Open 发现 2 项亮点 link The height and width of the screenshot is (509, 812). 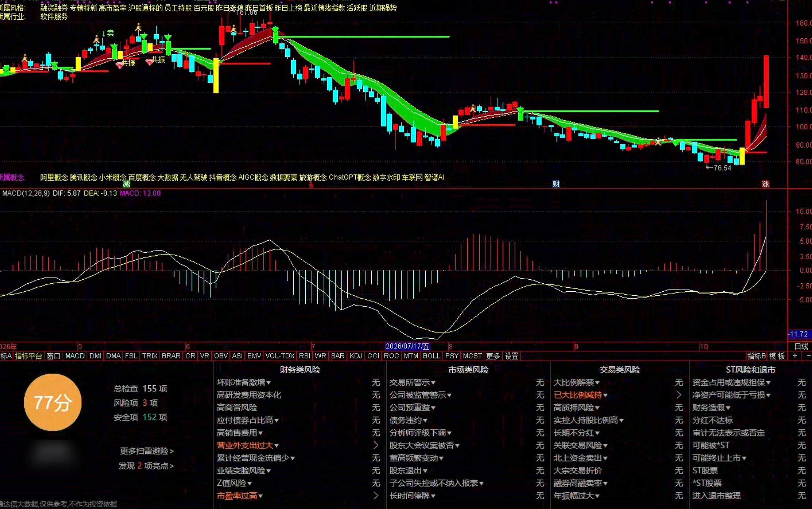point(146,466)
